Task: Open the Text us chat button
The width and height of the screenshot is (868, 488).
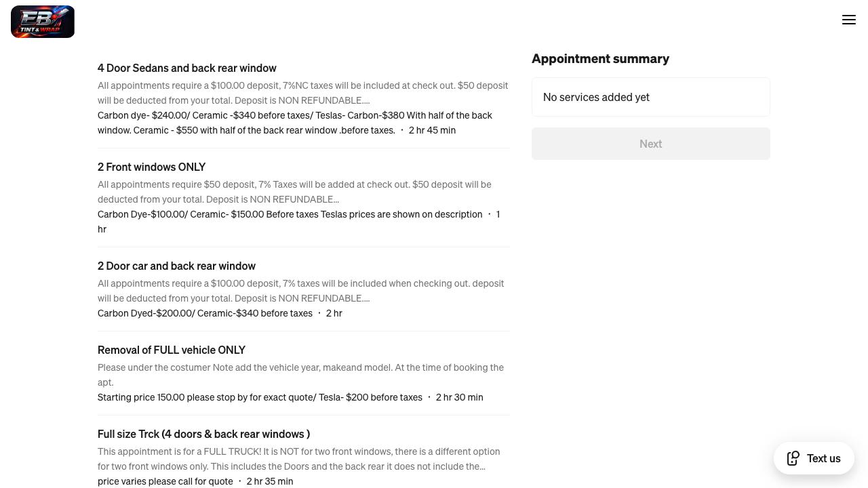Action: click(823, 458)
